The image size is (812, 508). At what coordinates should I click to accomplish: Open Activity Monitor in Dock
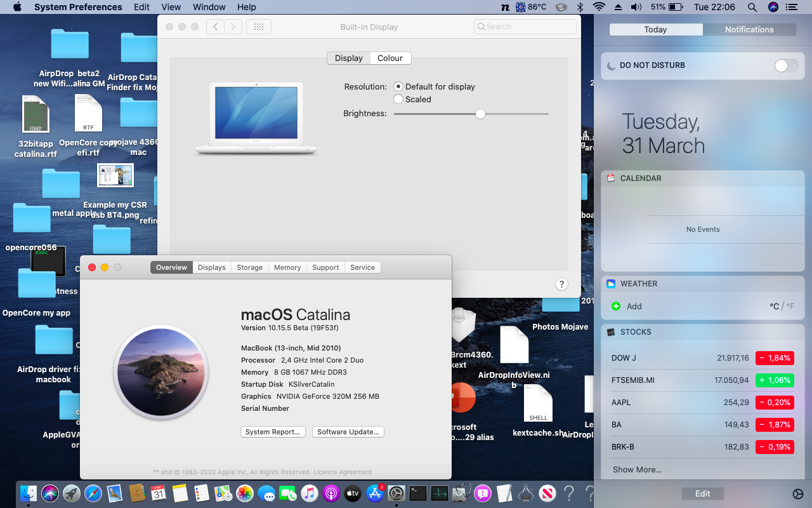440,493
